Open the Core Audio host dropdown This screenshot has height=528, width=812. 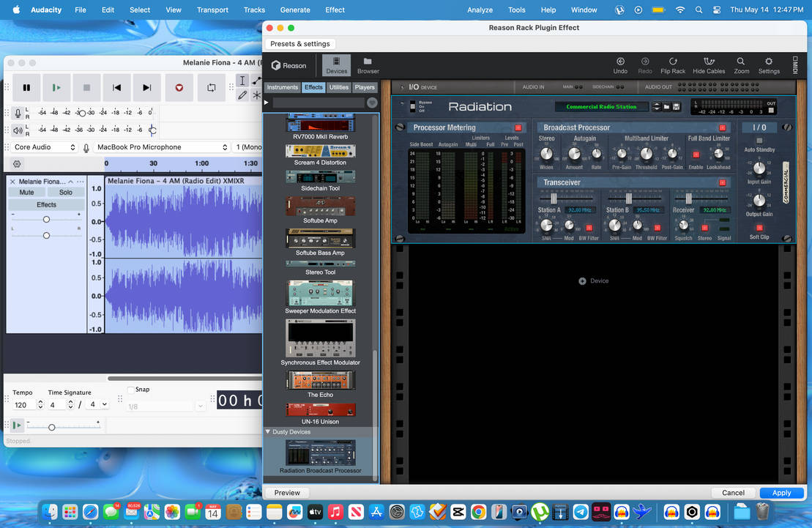tap(45, 147)
